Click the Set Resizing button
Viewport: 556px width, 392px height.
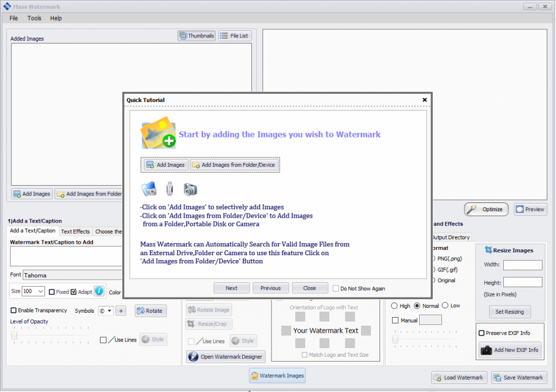[509, 312]
